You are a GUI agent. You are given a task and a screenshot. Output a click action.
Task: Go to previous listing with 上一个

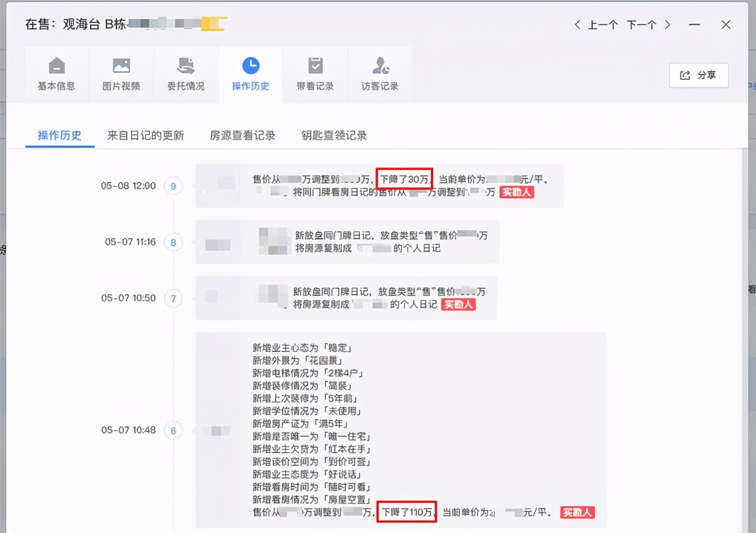tap(596, 25)
